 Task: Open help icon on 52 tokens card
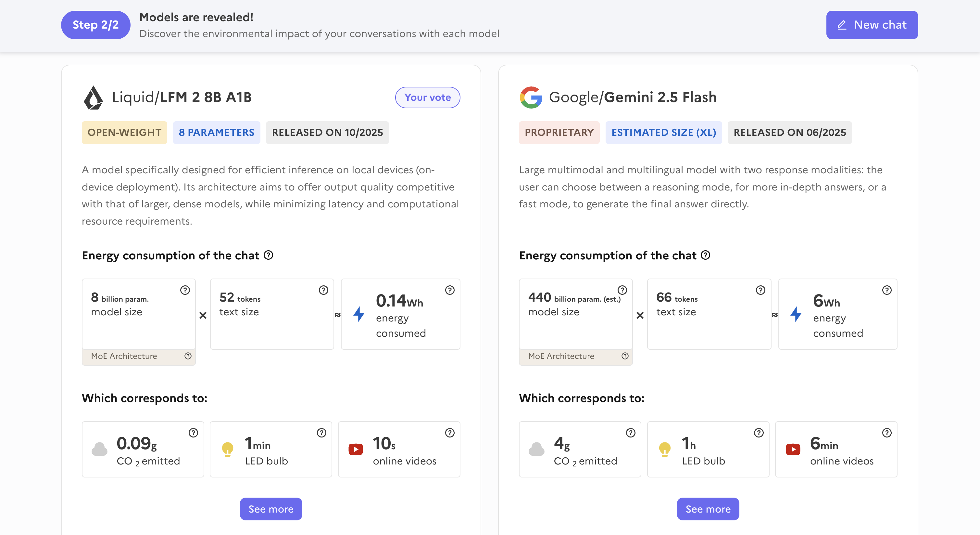pyautogui.click(x=323, y=290)
